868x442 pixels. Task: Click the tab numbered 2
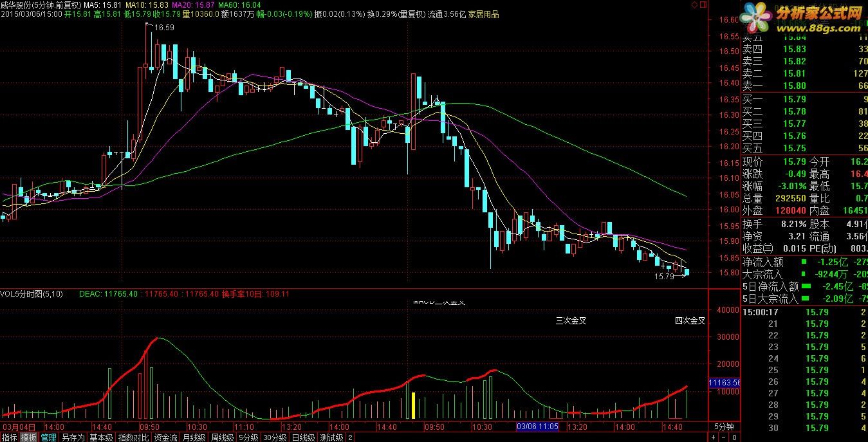click(x=351, y=437)
